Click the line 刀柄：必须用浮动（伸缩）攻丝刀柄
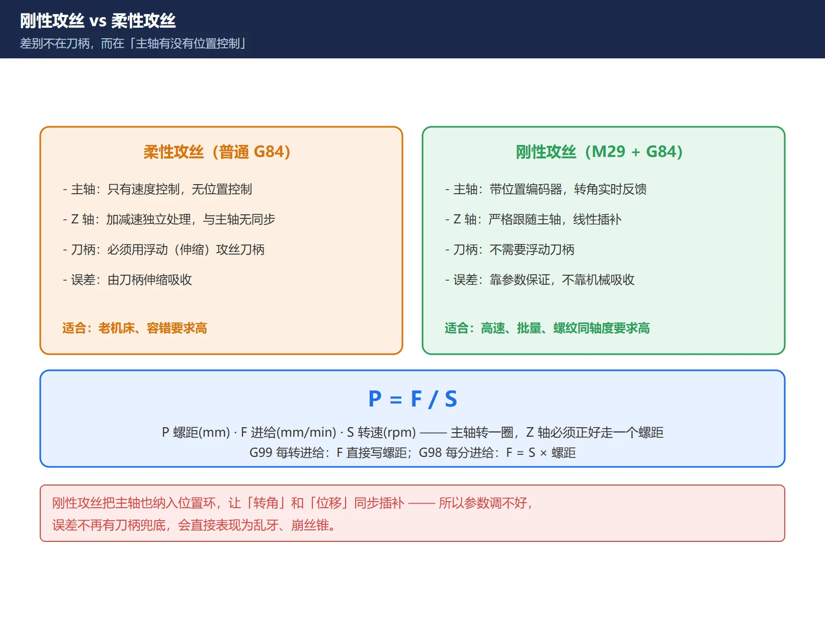Image resolution: width=825 pixels, height=644 pixels. click(x=163, y=250)
